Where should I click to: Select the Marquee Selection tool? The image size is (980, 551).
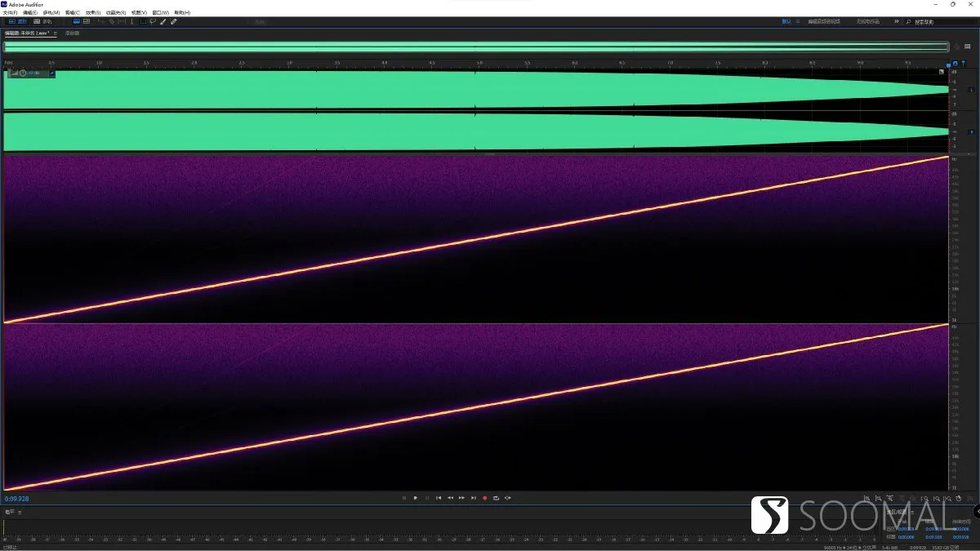pos(143,22)
